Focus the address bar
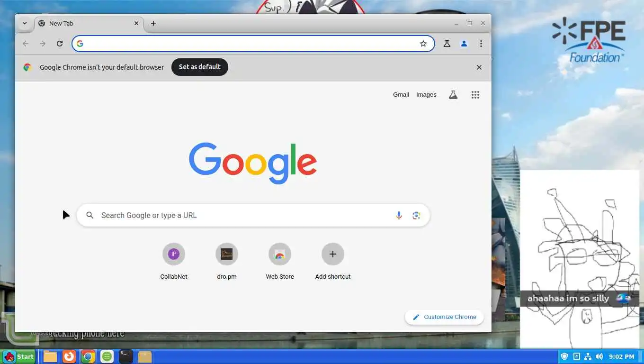 (x=253, y=44)
